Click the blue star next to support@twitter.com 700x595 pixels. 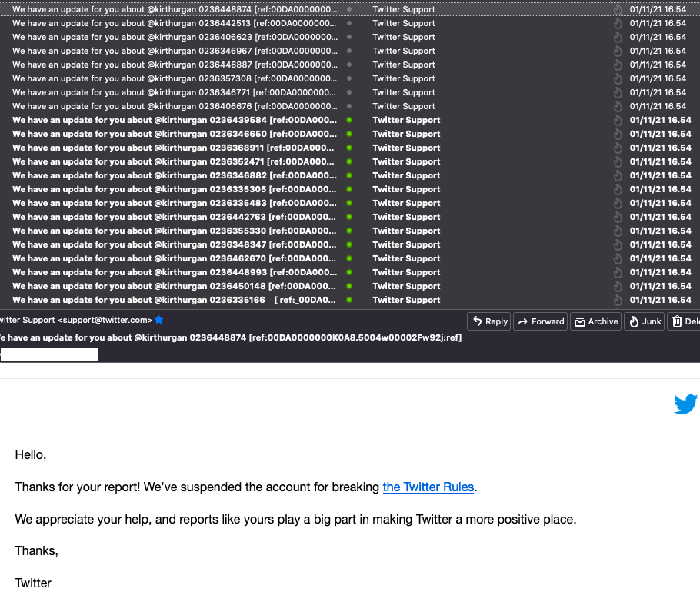click(x=159, y=319)
